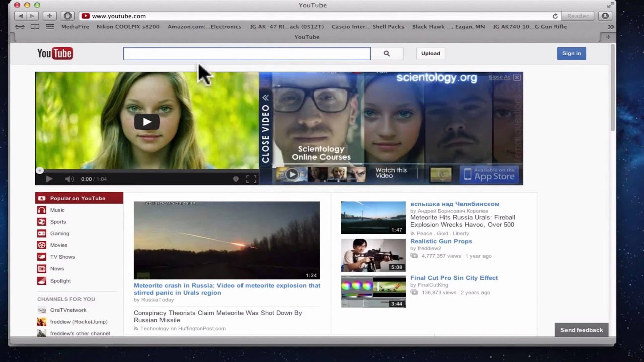The image size is (644, 362).
Task: Click the small play control under video
Action: point(49,179)
